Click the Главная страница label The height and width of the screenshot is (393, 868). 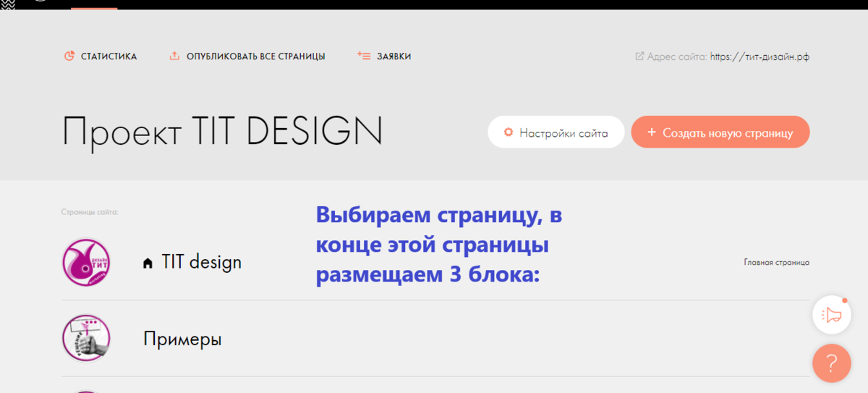pyautogui.click(x=776, y=263)
